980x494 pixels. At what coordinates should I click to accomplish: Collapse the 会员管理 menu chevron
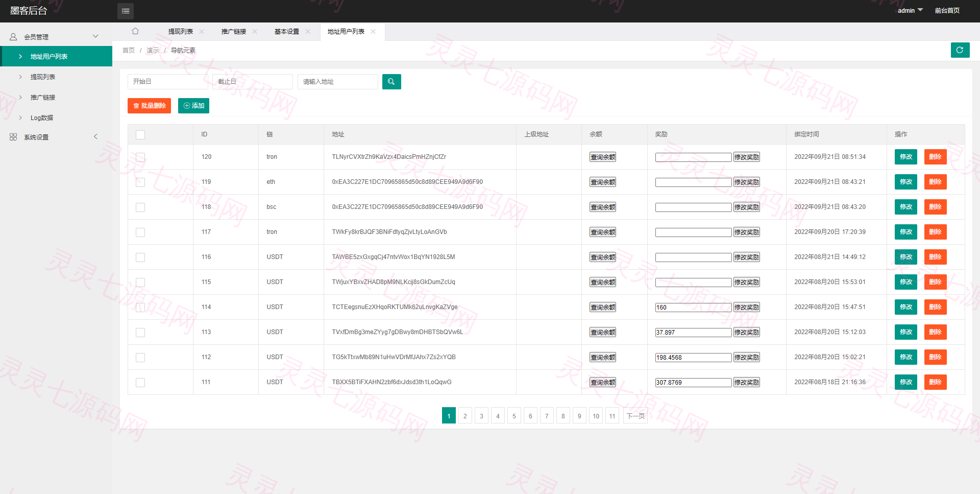[x=95, y=36]
